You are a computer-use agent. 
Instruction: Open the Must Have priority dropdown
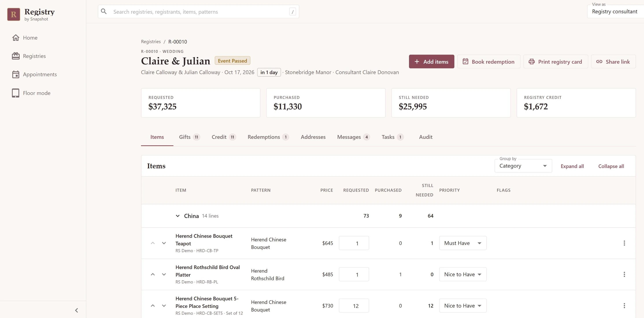click(x=463, y=243)
